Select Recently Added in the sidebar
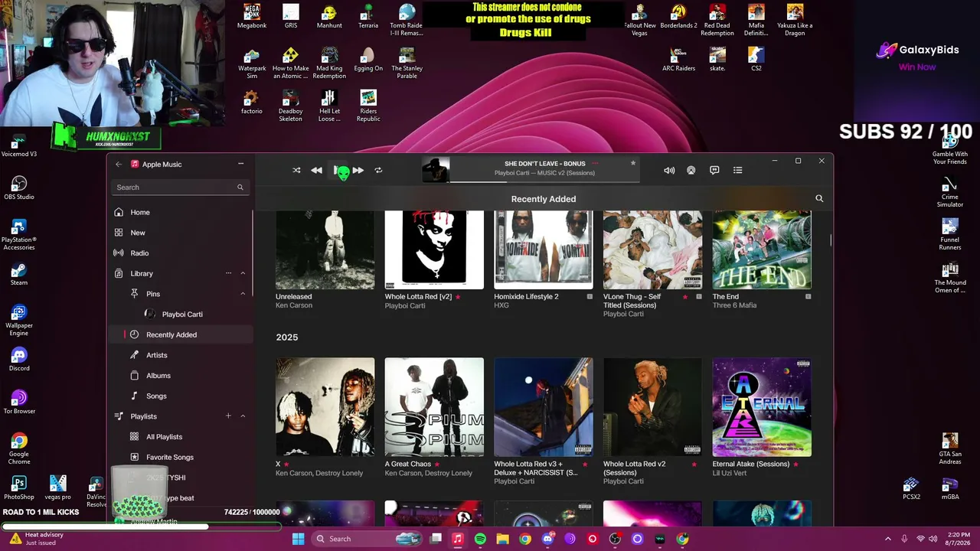Screen dimensions: 980x551 [x=180, y=334]
